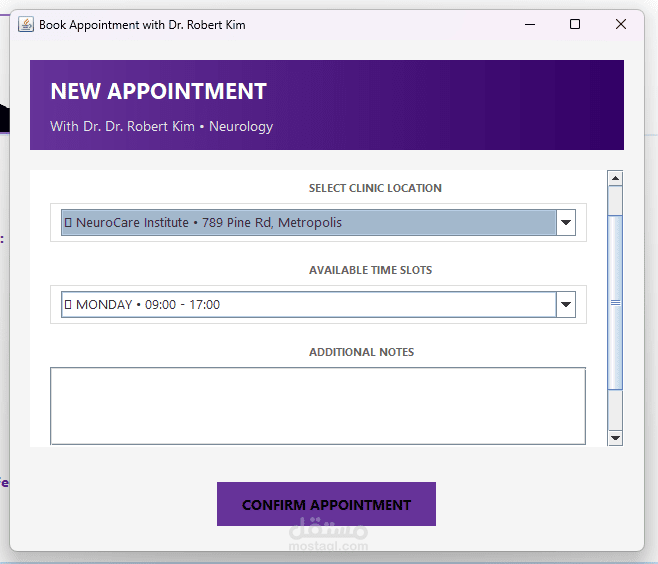Expand the clinic location dropdown arrow

566,223
